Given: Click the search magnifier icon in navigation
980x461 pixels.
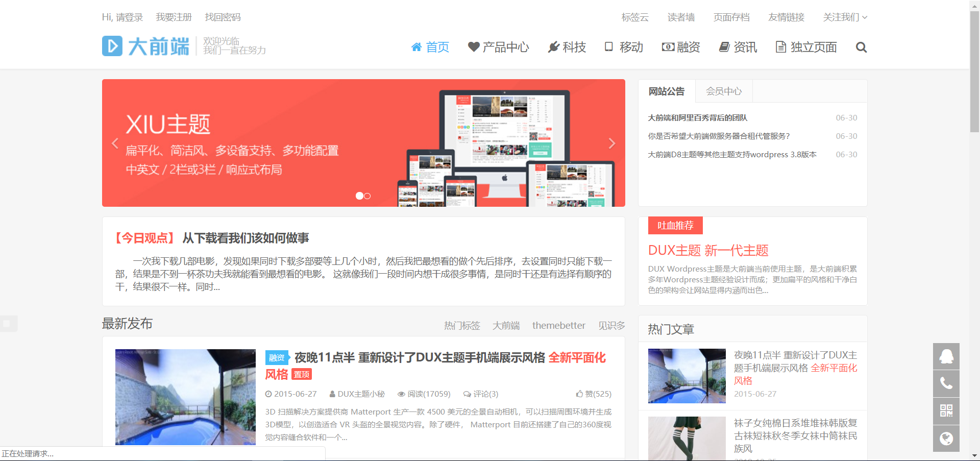Looking at the screenshot, I should tap(861, 47).
